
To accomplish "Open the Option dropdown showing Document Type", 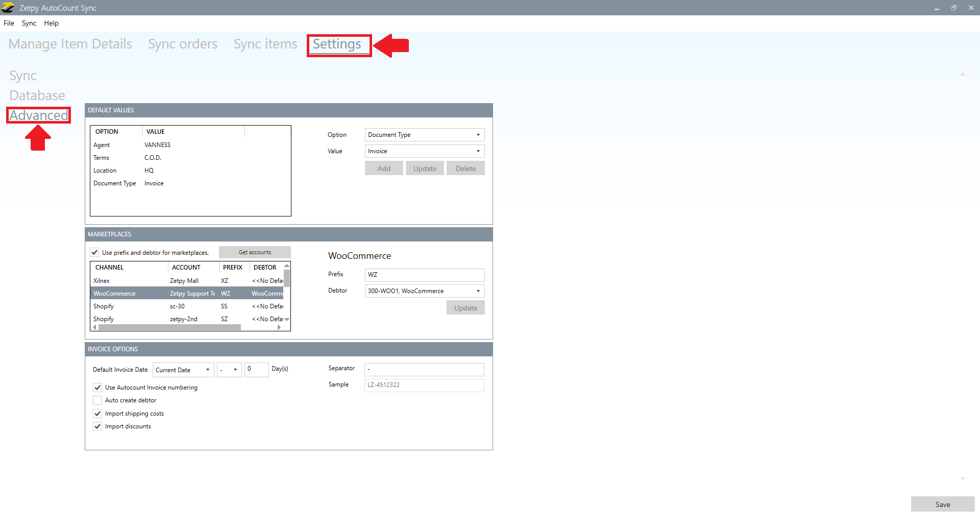I will [x=425, y=135].
